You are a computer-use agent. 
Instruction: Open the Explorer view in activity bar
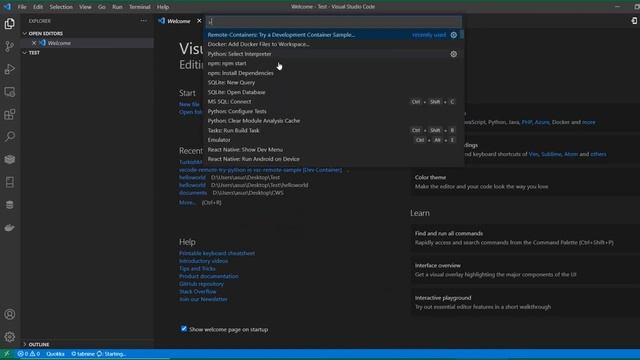point(10,24)
